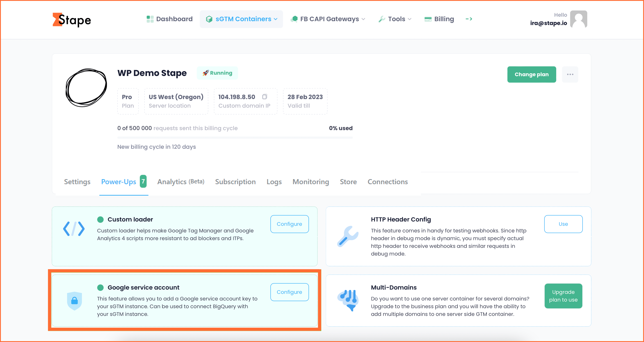
Task: Configure the Google service account power-up
Action: (289, 292)
